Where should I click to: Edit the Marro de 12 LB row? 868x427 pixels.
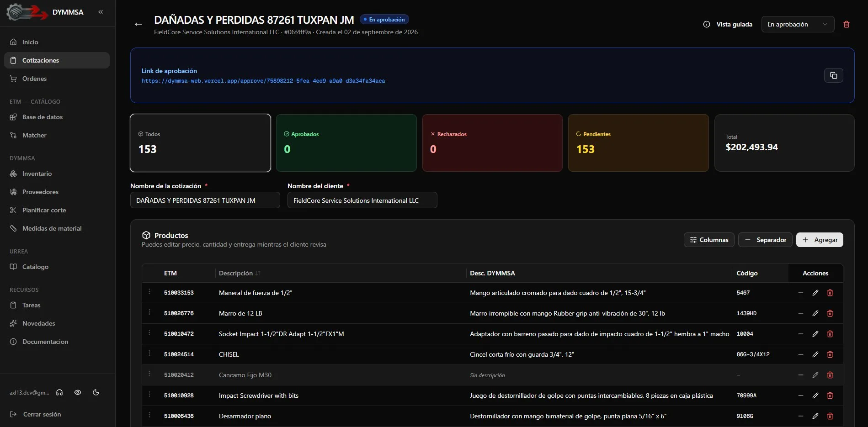pos(815,313)
